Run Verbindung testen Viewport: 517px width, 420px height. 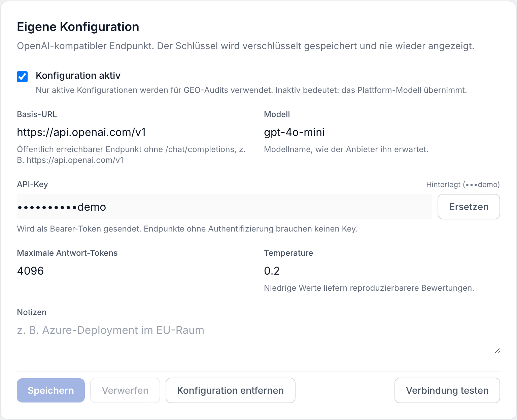tap(447, 390)
